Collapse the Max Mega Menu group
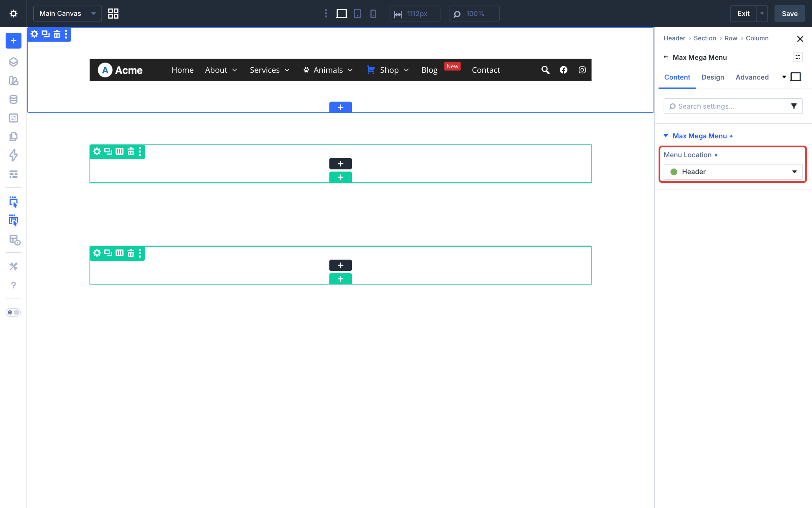This screenshot has width=812, height=508. coord(666,136)
